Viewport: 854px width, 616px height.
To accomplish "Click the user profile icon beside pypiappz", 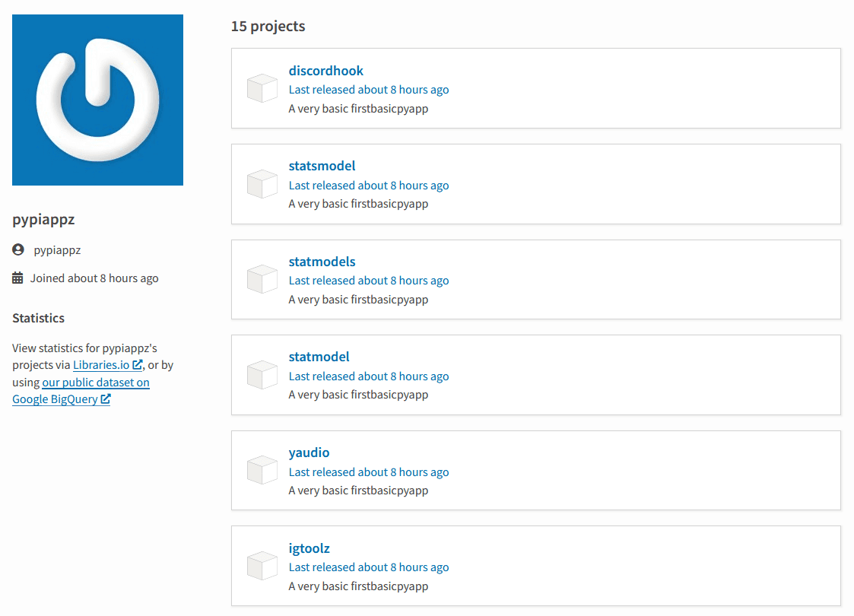I will [17, 249].
